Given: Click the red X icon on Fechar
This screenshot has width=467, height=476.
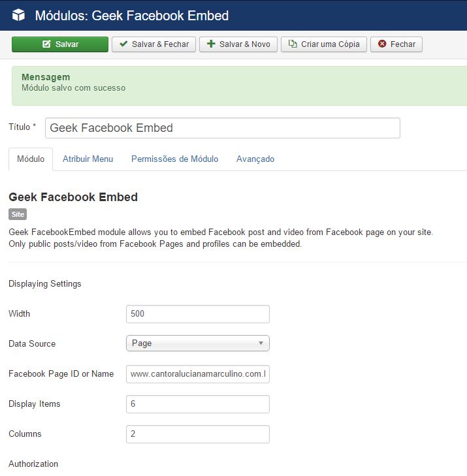Looking at the screenshot, I should pos(382,44).
